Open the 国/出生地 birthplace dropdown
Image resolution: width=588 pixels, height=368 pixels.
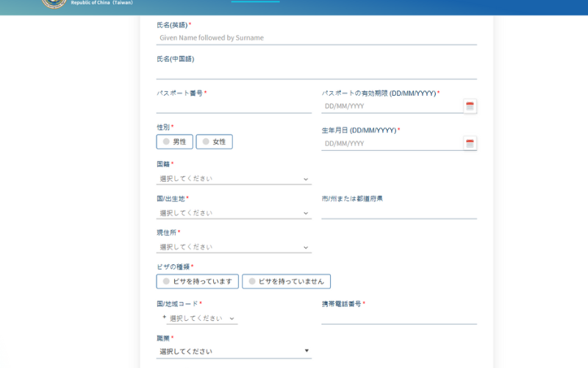(234, 213)
